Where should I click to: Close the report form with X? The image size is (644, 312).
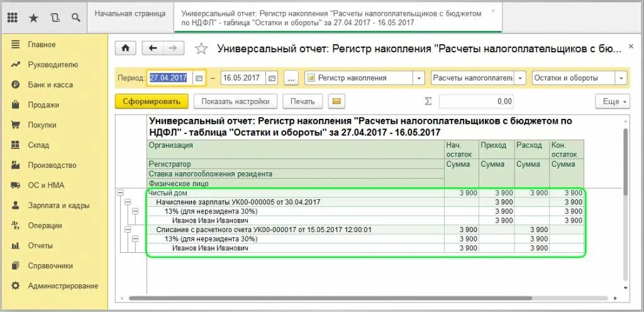[631, 47]
